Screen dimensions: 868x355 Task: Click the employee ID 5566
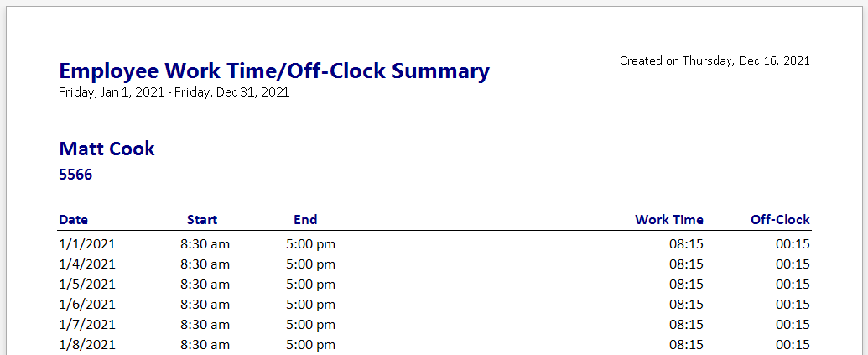tap(75, 175)
